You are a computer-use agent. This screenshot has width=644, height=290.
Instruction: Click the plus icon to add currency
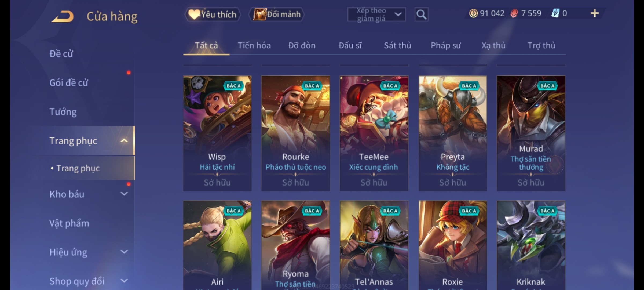point(595,13)
